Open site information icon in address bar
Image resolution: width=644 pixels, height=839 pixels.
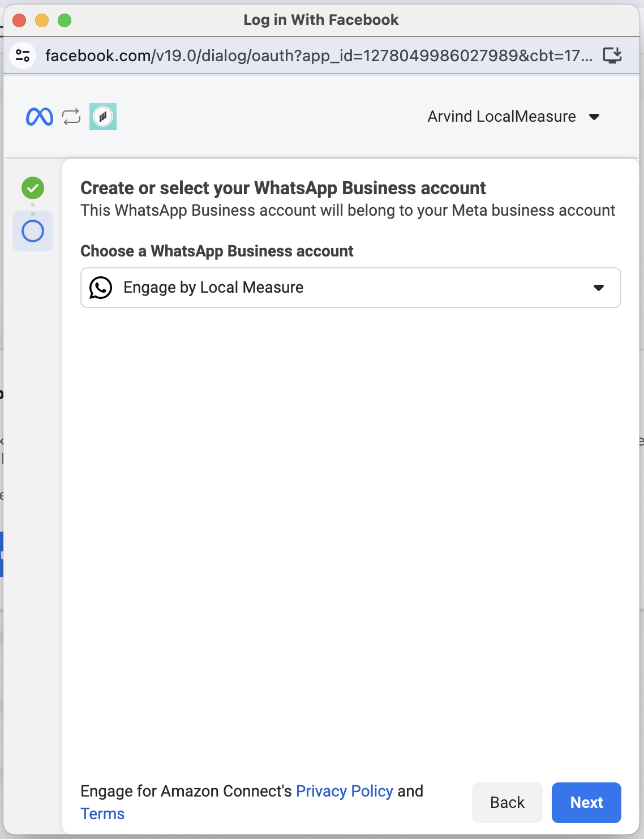pos(23,55)
